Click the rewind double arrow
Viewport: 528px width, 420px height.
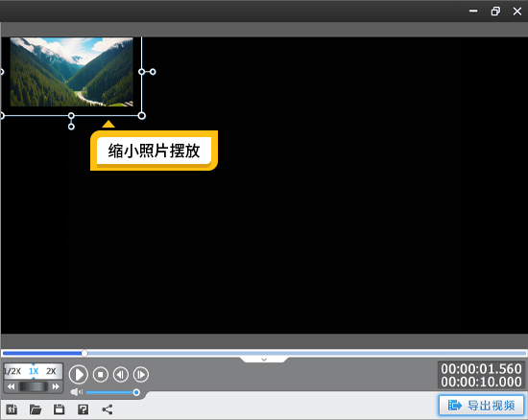pos(11,386)
